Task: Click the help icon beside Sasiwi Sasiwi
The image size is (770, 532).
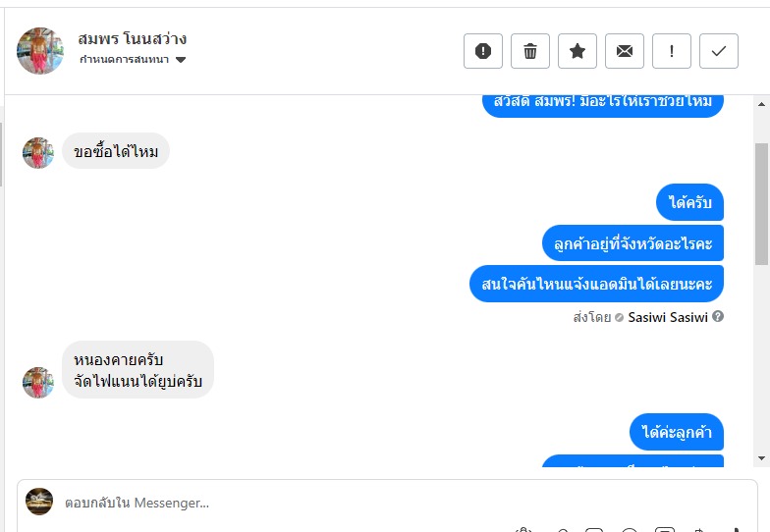Action: (717, 316)
